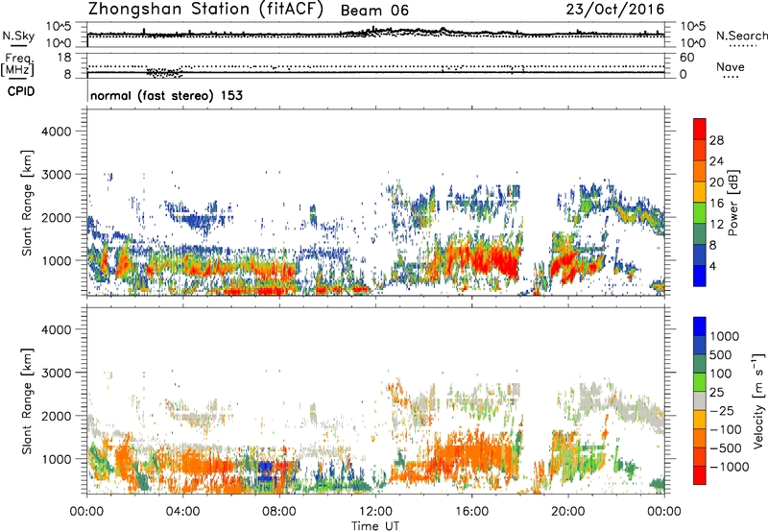Click the Power [dB] color bar label
The width and height of the screenshot is (768, 532).
coord(732,203)
